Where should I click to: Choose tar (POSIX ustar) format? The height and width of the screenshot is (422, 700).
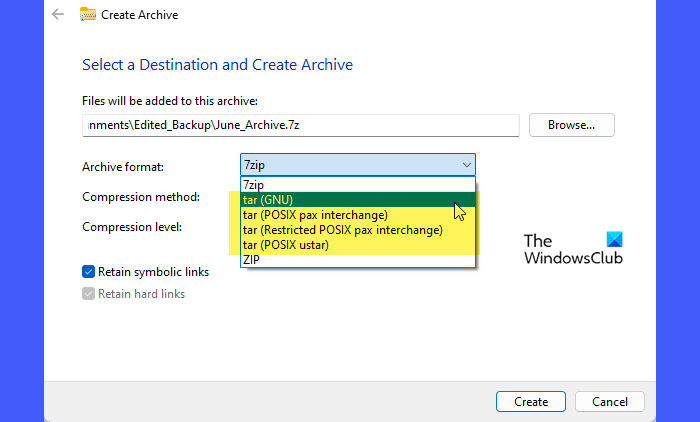pyautogui.click(x=288, y=244)
